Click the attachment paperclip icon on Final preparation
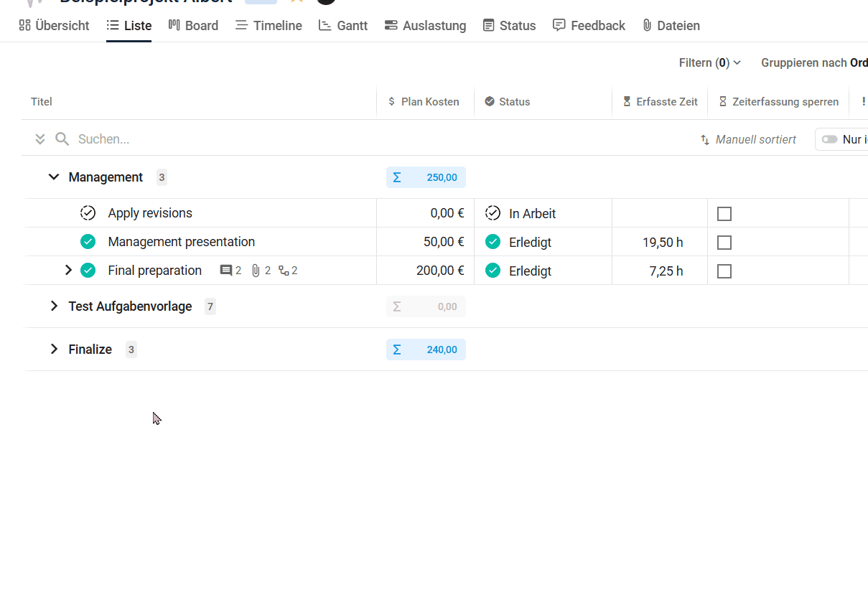868x600 pixels. click(256, 271)
